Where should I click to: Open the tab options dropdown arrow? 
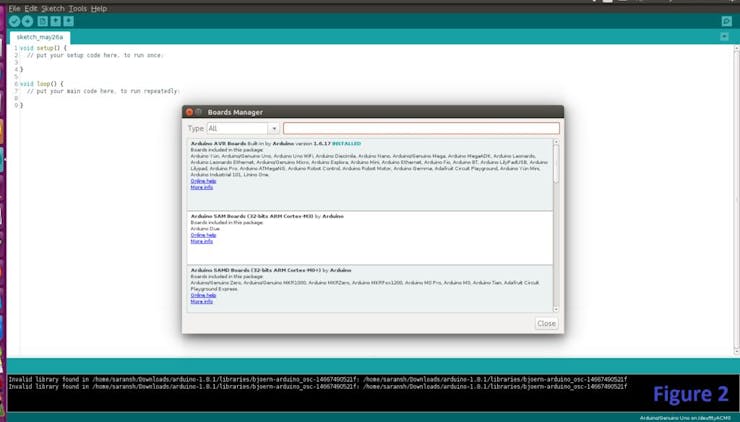724,36
